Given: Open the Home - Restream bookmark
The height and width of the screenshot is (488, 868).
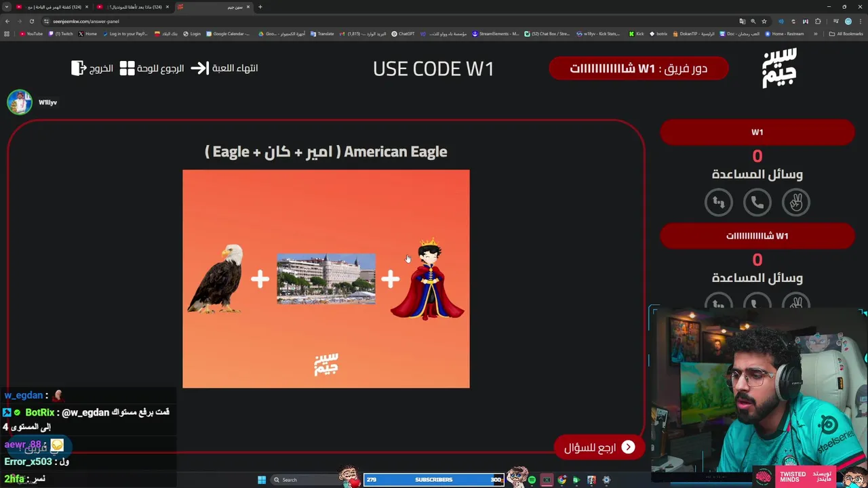Looking at the screenshot, I should [x=785, y=33].
